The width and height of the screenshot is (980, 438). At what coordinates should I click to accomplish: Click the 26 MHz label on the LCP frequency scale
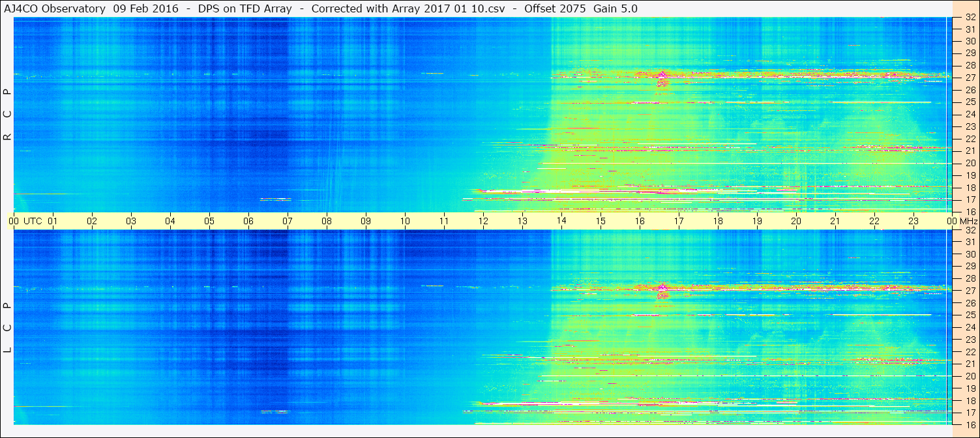coord(970,303)
